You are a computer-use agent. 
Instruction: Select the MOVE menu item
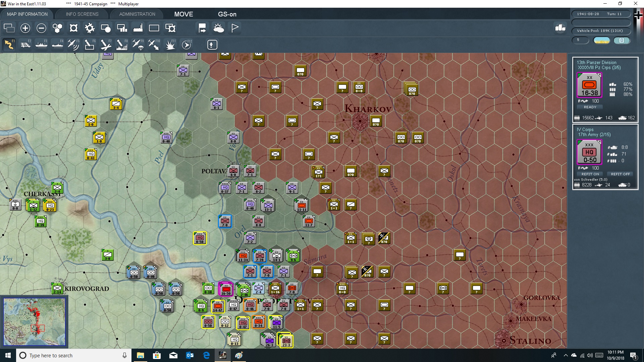click(x=183, y=14)
